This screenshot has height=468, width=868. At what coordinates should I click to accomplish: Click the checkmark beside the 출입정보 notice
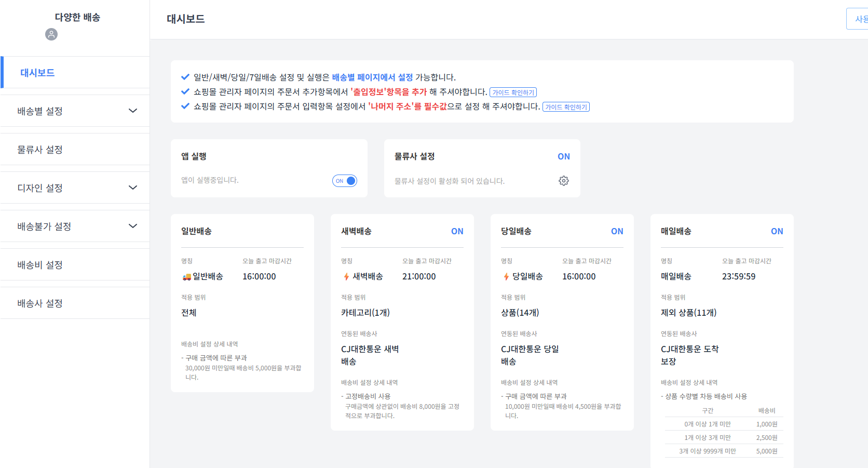(x=185, y=92)
